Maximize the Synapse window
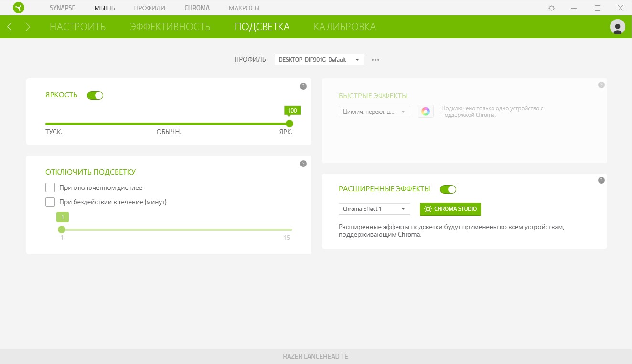 [598, 8]
